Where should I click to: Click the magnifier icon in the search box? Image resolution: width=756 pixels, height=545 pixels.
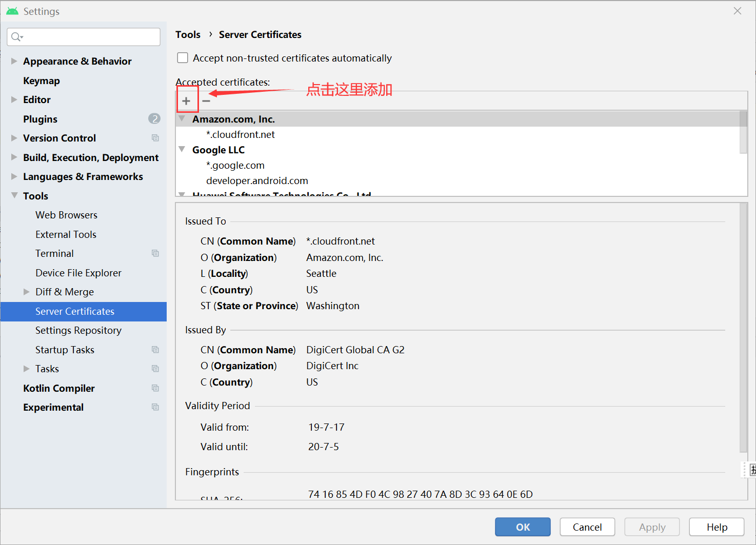coord(16,36)
